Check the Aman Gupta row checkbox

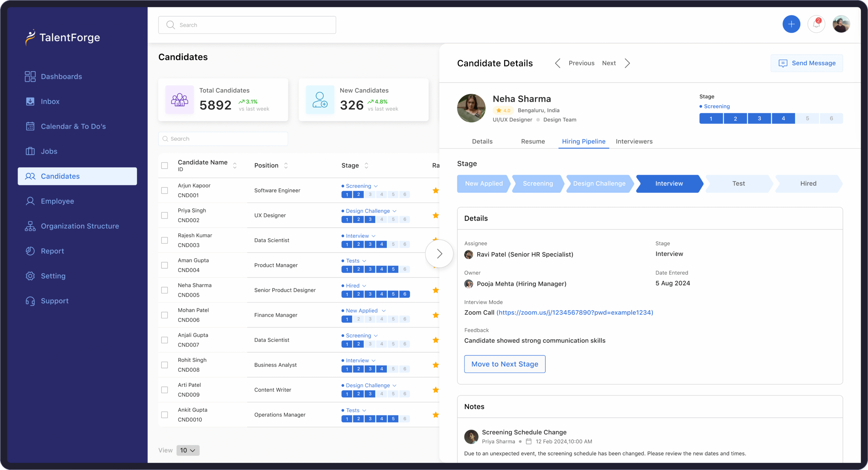pos(164,265)
